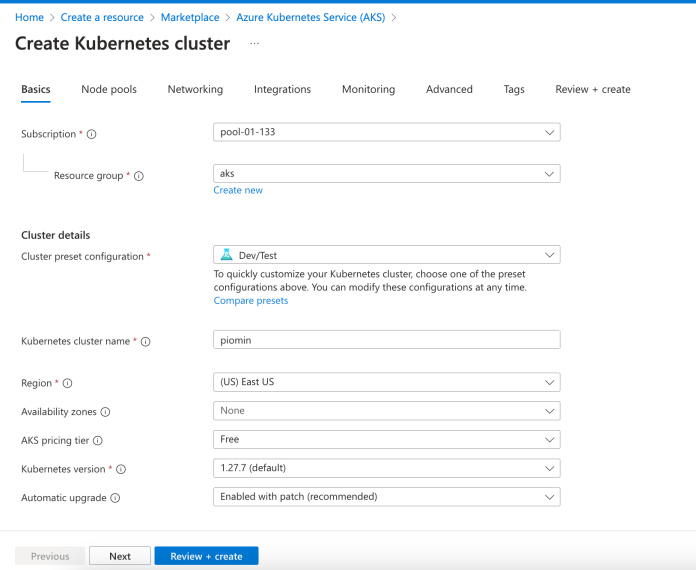
Task: Click the Home breadcrumb link
Action: (29, 17)
